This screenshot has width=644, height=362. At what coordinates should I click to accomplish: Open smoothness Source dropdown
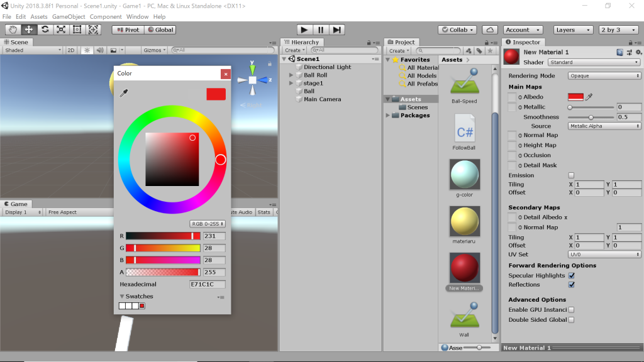tap(604, 126)
